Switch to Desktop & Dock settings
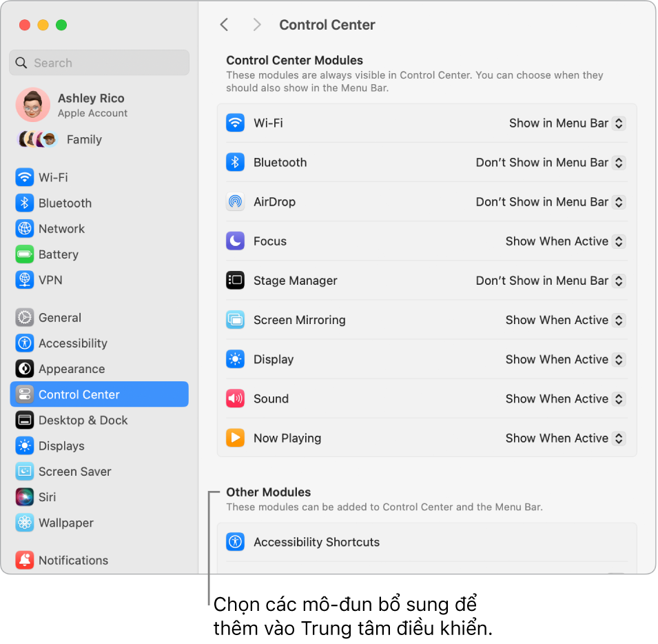The image size is (658, 644). click(99, 420)
